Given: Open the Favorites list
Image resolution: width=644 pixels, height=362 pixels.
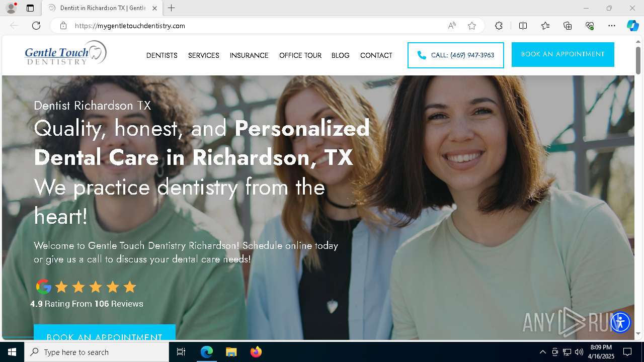Looking at the screenshot, I should [x=545, y=26].
